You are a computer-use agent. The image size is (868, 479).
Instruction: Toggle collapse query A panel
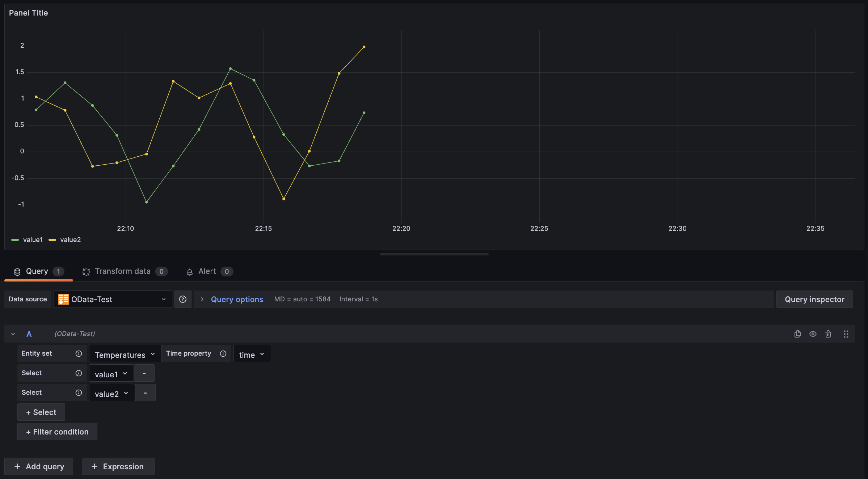click(13, 334)
